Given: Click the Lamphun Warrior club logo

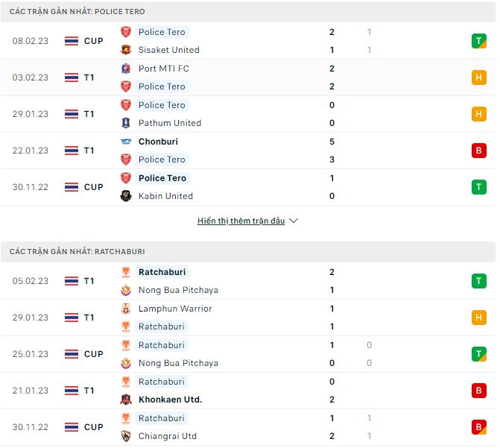Looking at the screenshot, I should pos(126,309).
